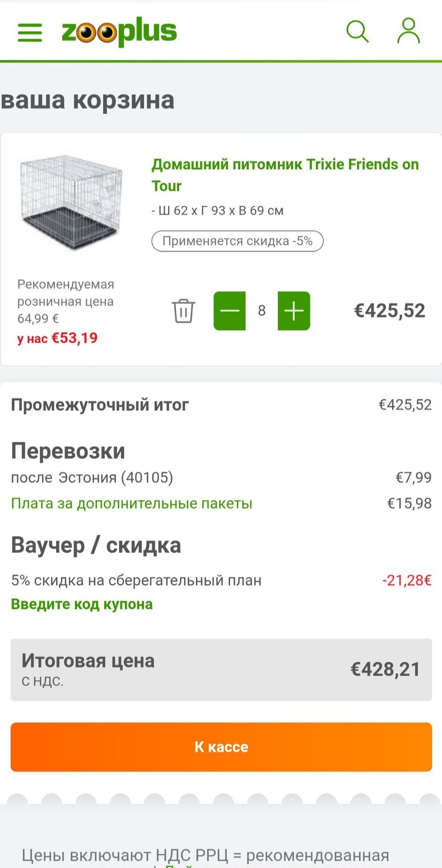Click the 'у нас €53,19' price
442x868 pixels.
coord(58,338)
